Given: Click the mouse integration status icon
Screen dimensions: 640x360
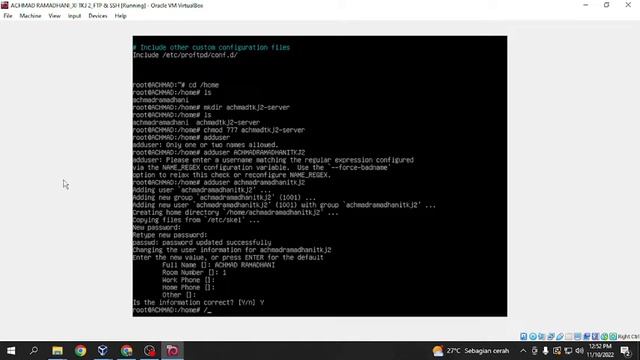Looking at the screenshot, I should point(604,336).
